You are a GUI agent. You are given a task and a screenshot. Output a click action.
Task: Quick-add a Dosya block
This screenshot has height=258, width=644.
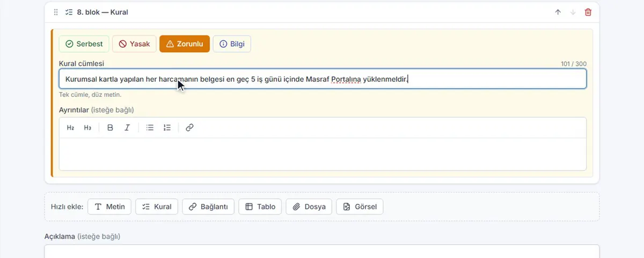point(309,207)
